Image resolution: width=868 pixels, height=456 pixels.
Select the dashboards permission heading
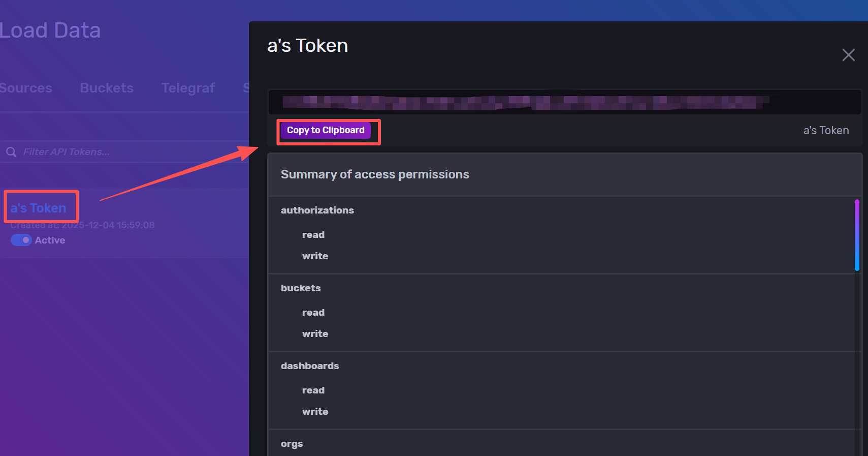coord(310,366)
